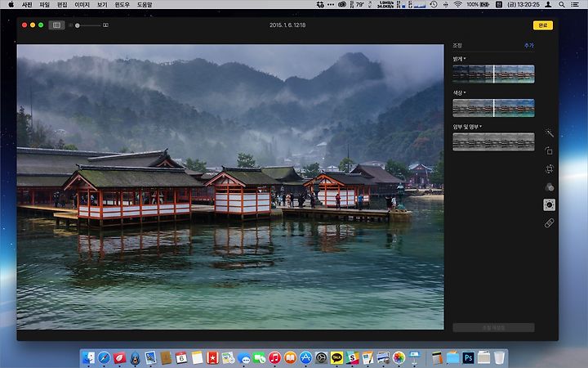Open the 사진 app menu
The image size is (588, 368).
[x=27, y=5]
